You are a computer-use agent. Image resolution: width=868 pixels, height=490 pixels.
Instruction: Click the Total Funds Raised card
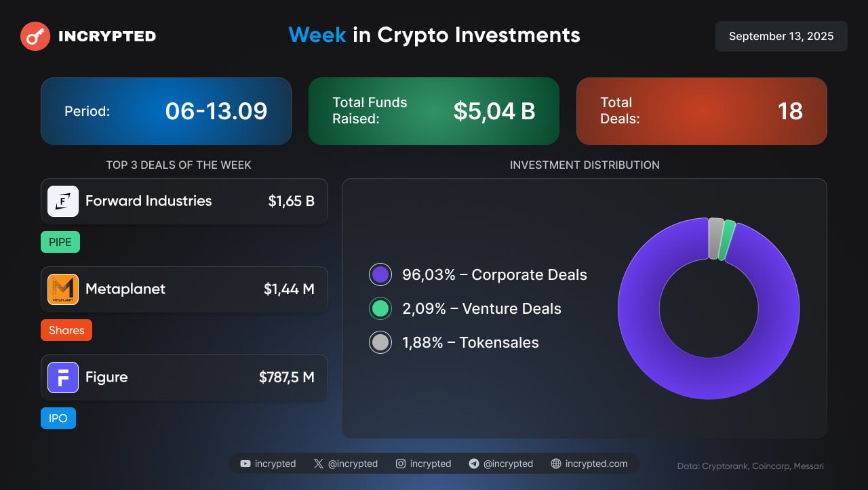pos(434,111)
